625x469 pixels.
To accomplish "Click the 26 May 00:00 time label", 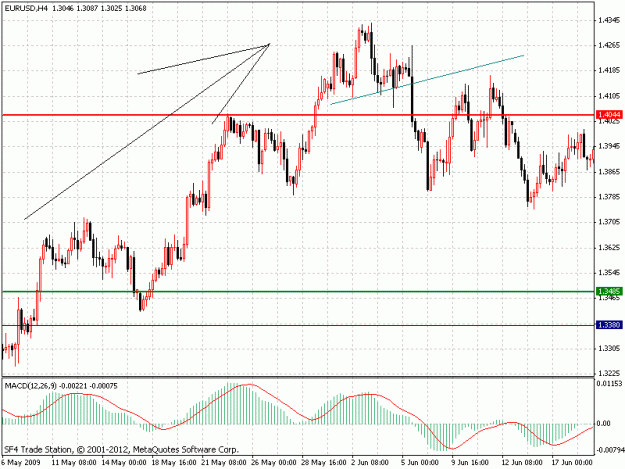I will point(274,463).
